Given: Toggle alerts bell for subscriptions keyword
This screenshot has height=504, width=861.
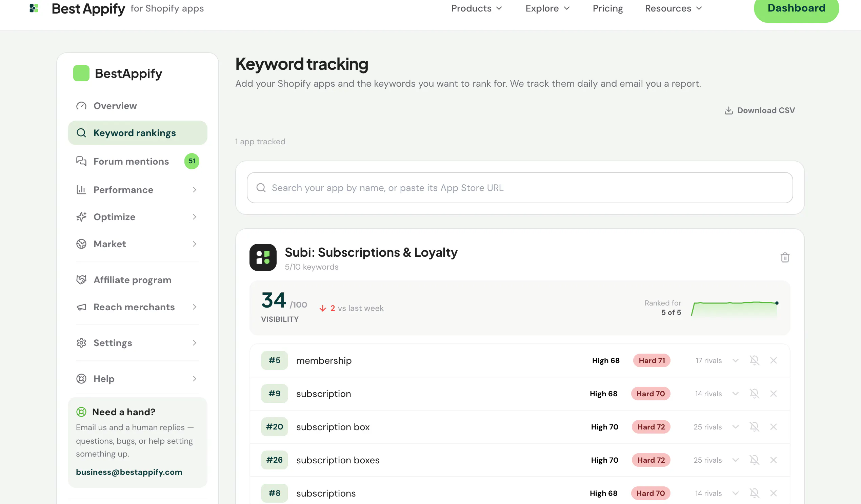Looking at the screenshot, I should (x=755, y=493).
